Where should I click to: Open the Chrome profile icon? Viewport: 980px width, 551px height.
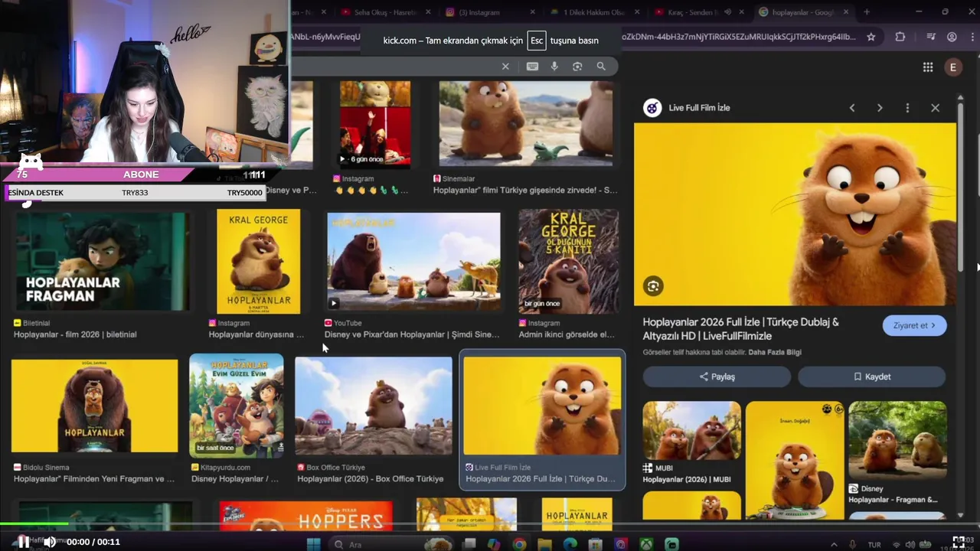tap(952, 37)
